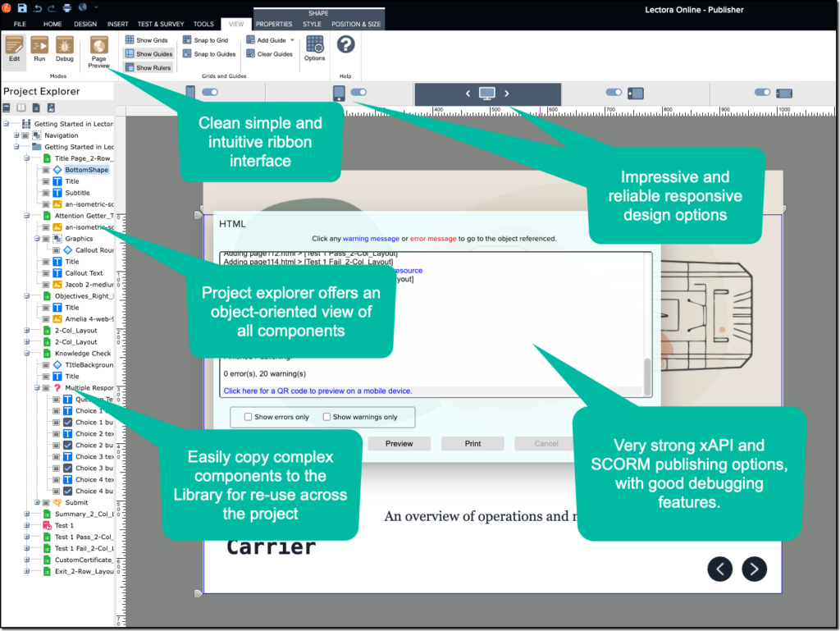Click the QR code preview link

click(318, 391)
